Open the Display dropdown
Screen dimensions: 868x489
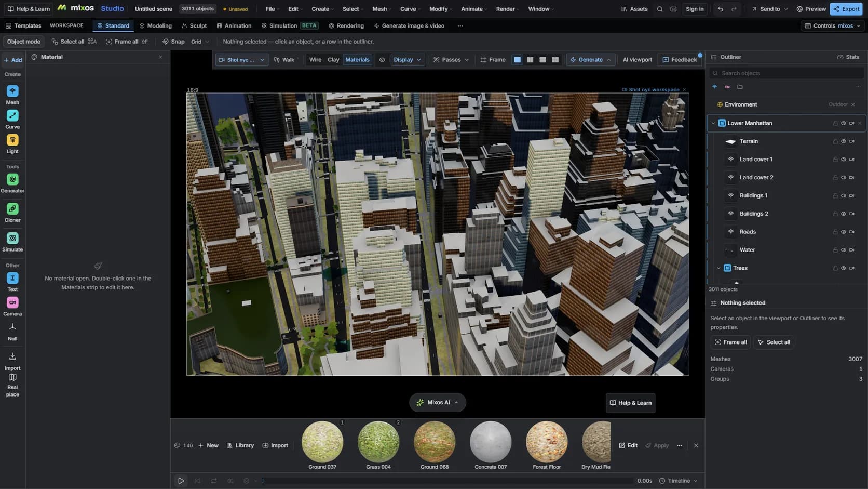(x=408, y=60)
